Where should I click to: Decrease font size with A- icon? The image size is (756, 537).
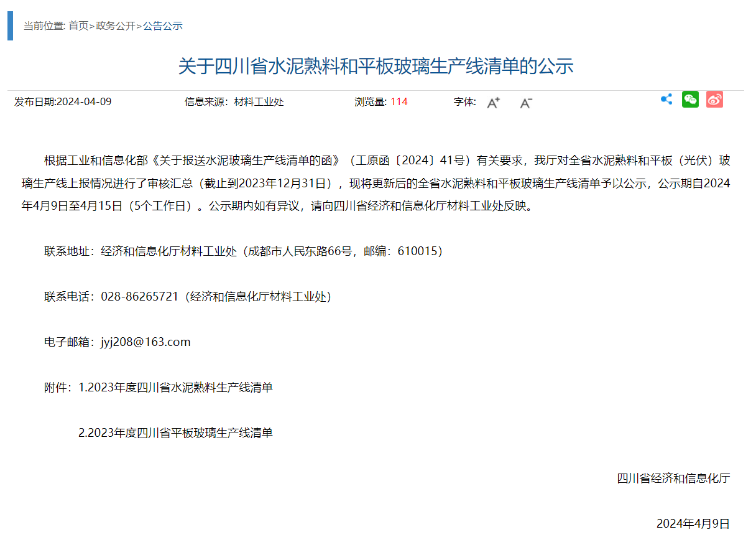click(x=526, y=103)
